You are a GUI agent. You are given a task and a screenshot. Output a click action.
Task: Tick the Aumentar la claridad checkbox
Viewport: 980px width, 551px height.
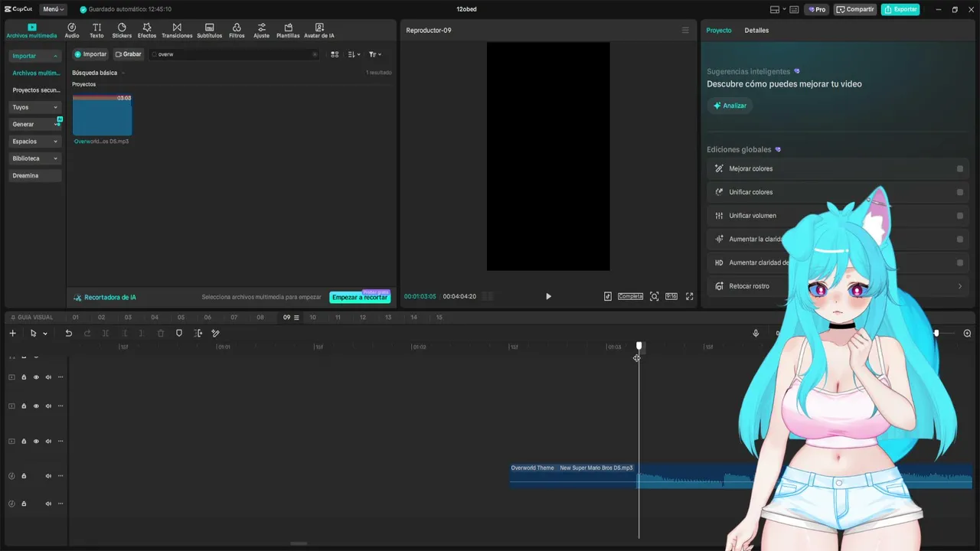click(x=960, y=240)
